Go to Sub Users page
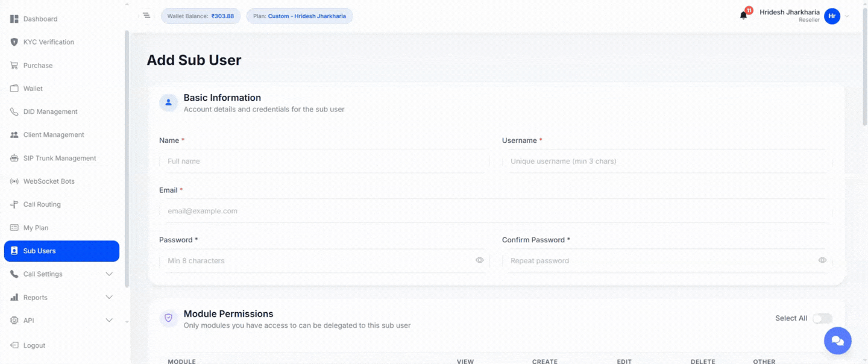 61,251
